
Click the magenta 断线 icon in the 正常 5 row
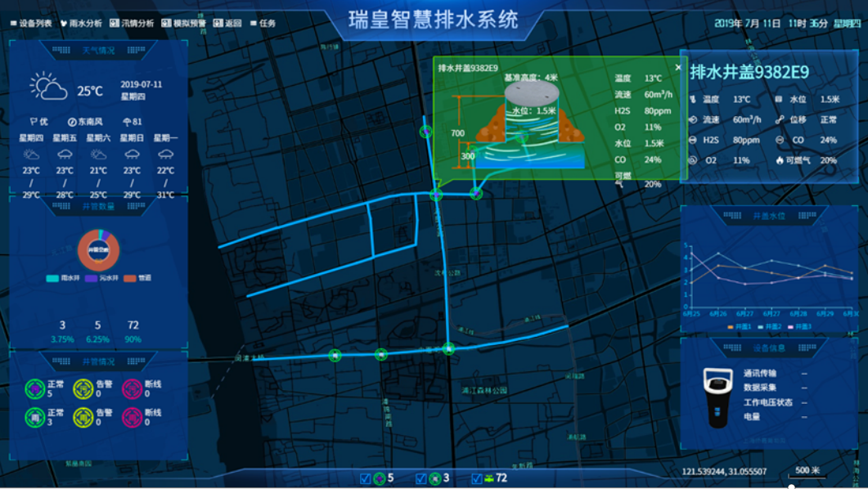pyautogui.click(x=132, y=389)
